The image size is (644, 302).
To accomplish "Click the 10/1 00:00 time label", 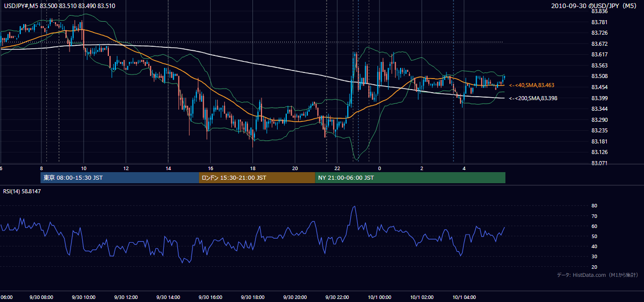I will pyautogui.click(x=380, y=297).
